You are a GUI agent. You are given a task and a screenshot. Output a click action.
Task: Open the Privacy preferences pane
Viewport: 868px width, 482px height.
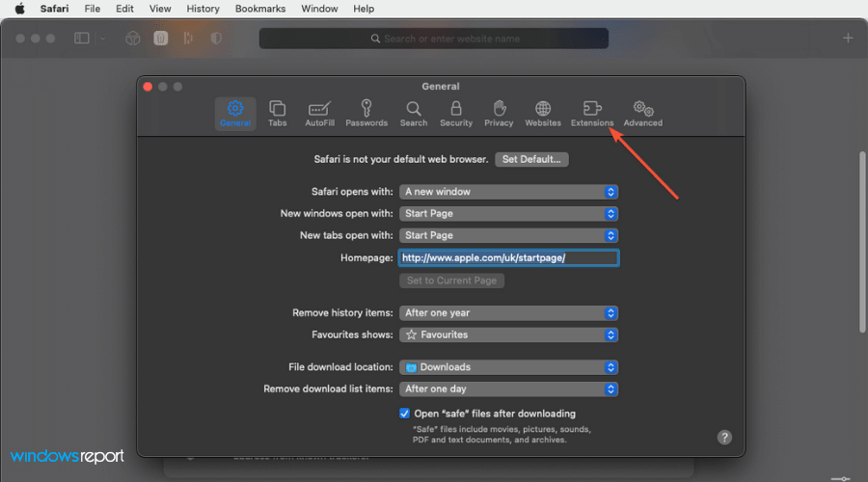tap(499, 114)
